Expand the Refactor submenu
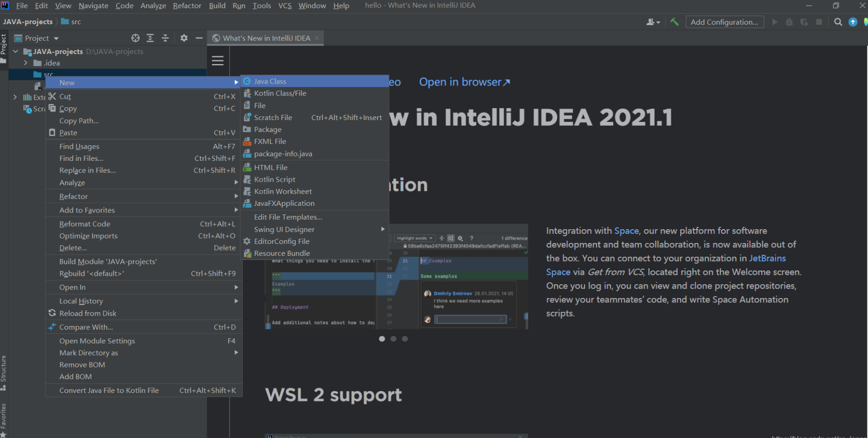This screenshot has width=868, height=438. pos(144,196)
